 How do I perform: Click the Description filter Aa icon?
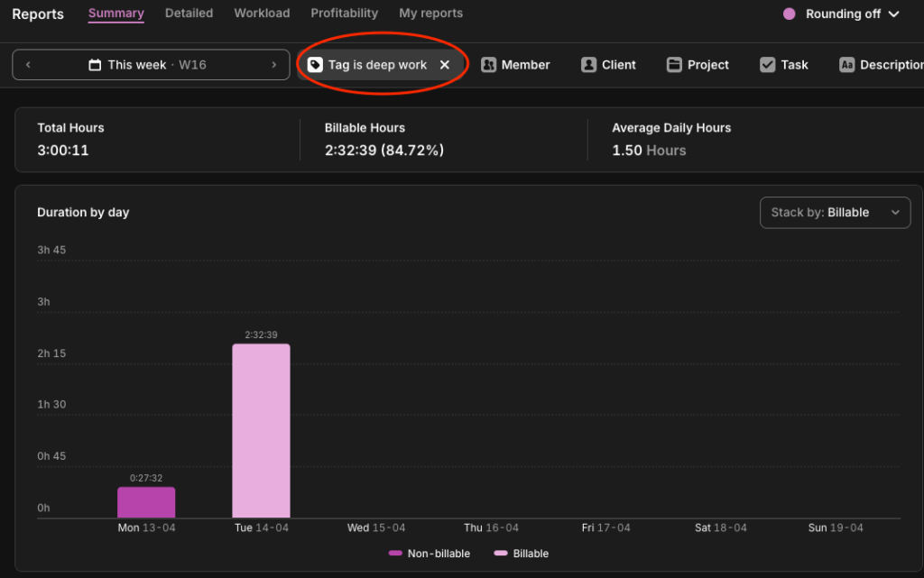(x=846, y=65)
